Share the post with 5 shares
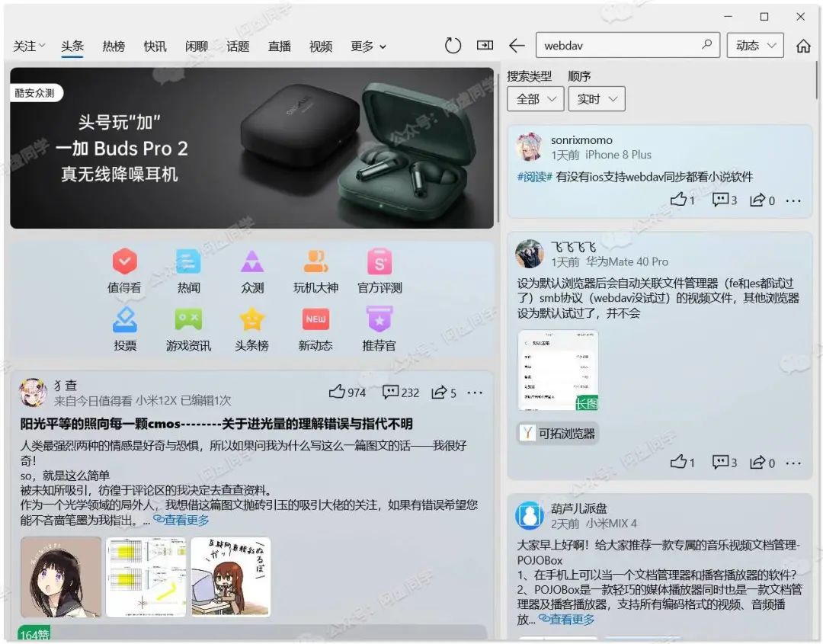Viewport: 823px width, 644px height. point(444,392)
